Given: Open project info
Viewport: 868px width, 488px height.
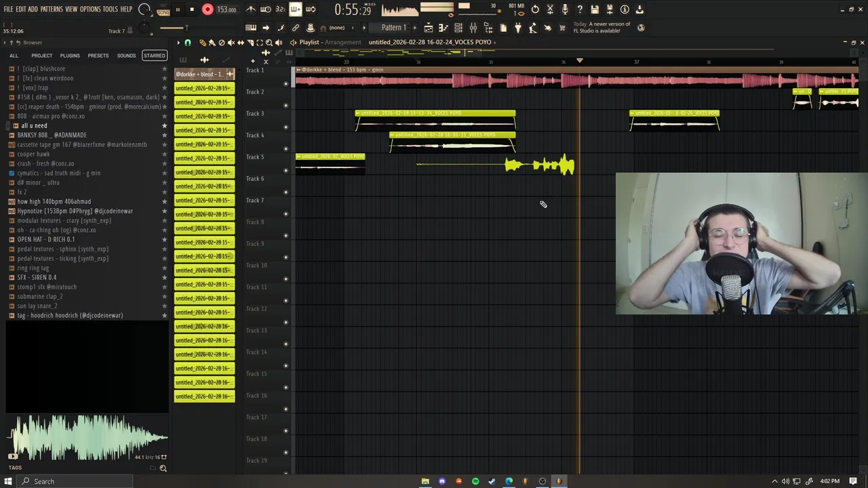Looking at the screenshot, I should 625,9.
